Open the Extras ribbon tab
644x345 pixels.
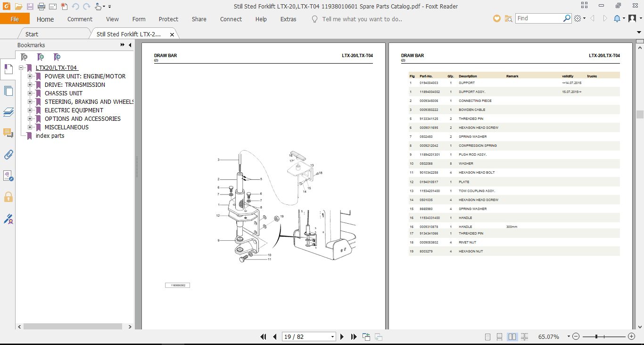288,19
